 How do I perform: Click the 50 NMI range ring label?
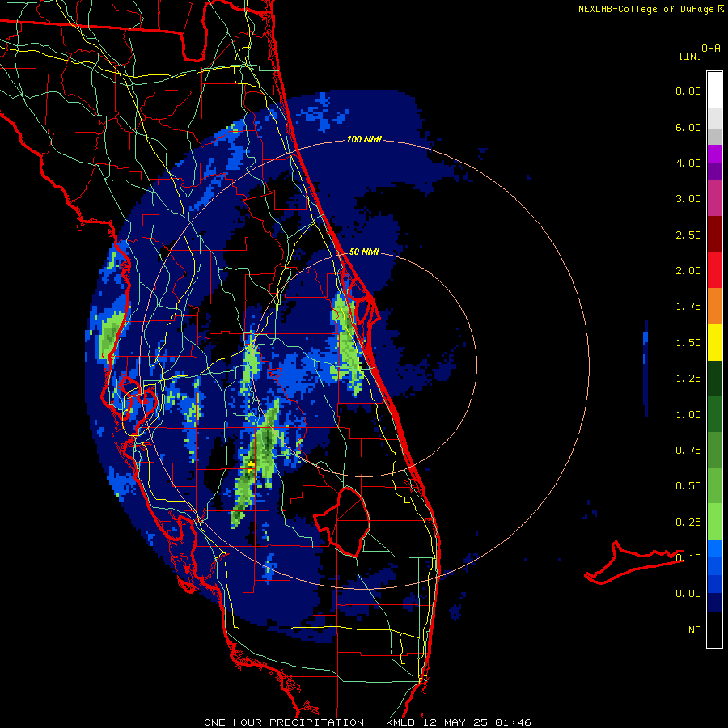[x=364, y=252]
